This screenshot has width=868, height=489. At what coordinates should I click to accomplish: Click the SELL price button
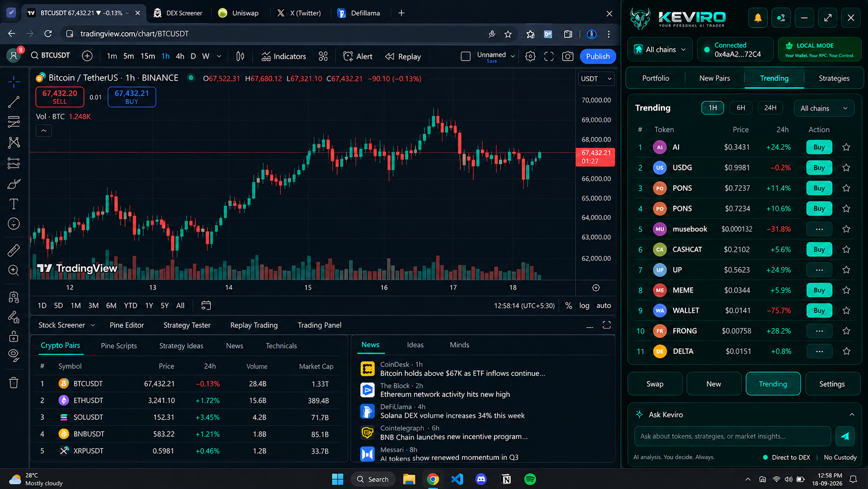(60, 97)
